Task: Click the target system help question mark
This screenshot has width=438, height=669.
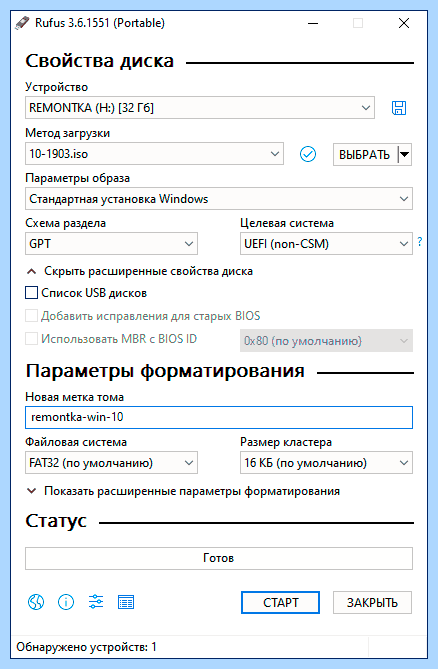Action: pos(420,242)
